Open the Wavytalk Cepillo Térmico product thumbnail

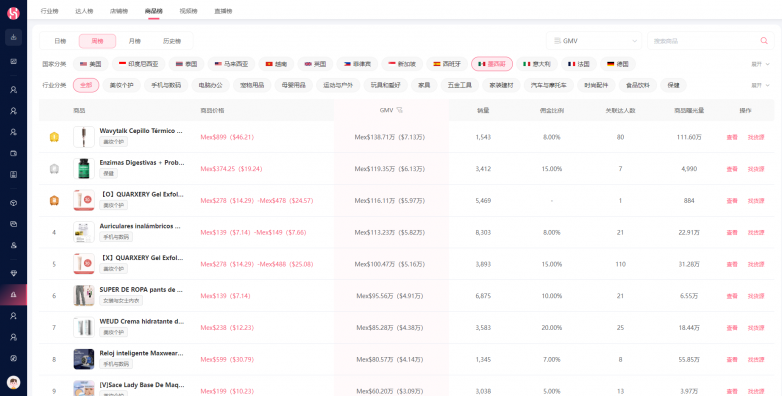[x=84, y=137]
